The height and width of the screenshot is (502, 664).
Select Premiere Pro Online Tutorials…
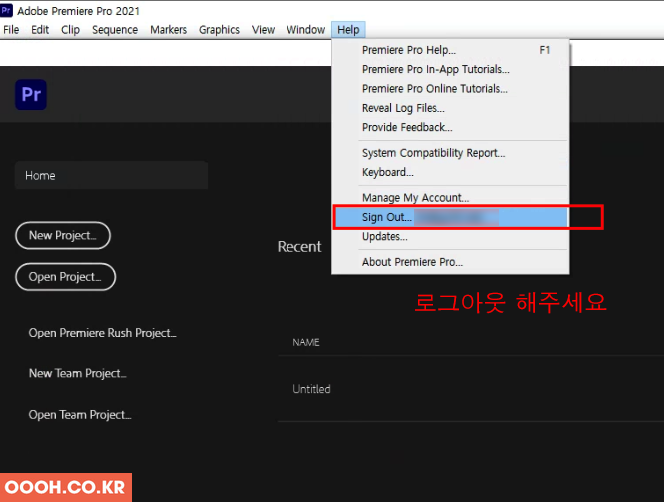[450, 89]
